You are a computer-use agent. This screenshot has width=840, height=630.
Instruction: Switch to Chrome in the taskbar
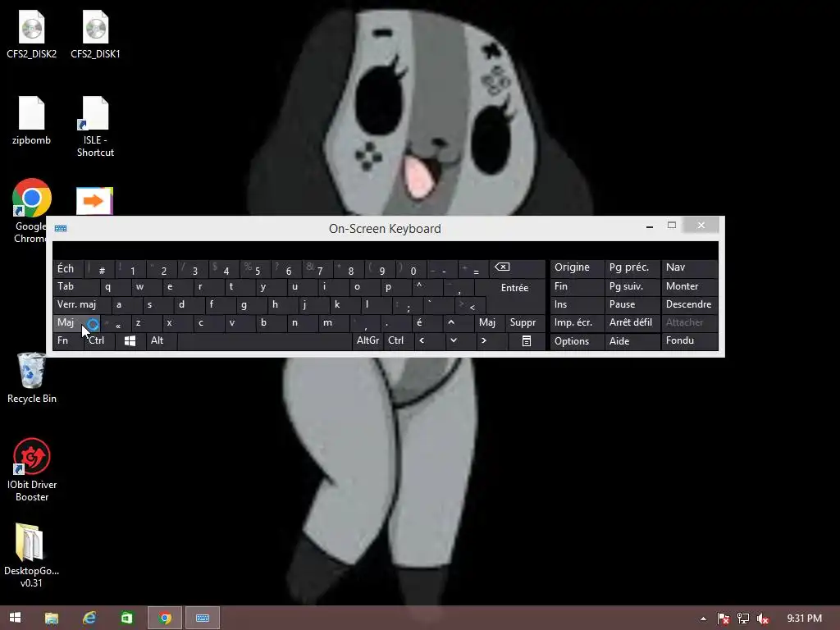[165, 618]
